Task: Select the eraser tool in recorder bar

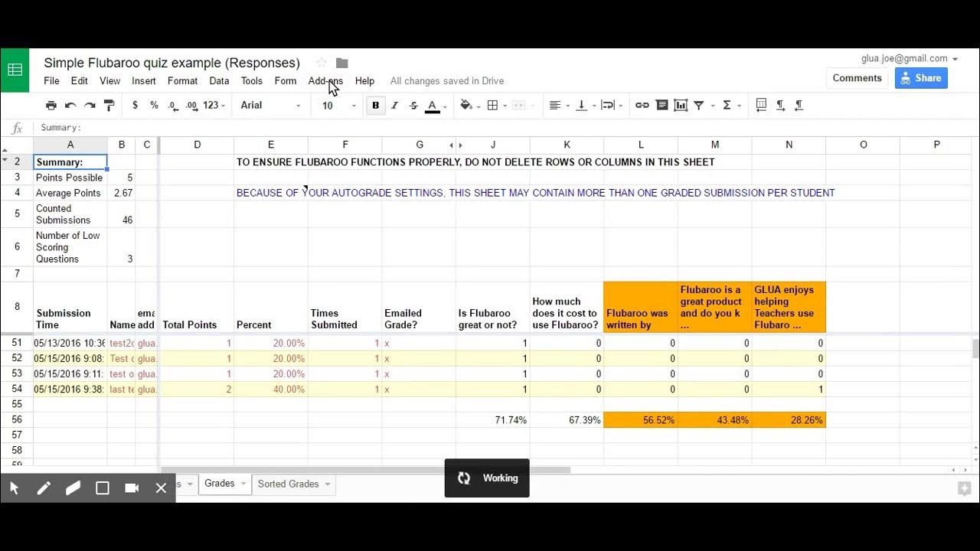Action: pos(73,487)
